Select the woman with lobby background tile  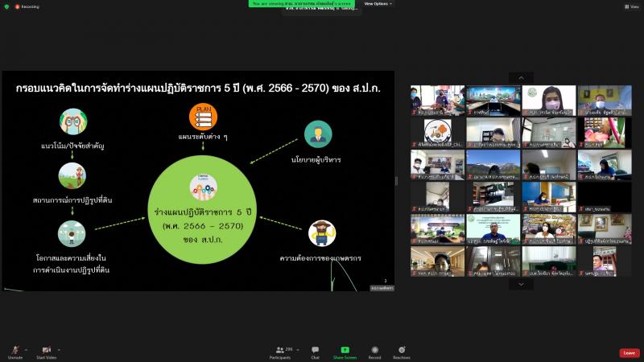coord(437,261)
